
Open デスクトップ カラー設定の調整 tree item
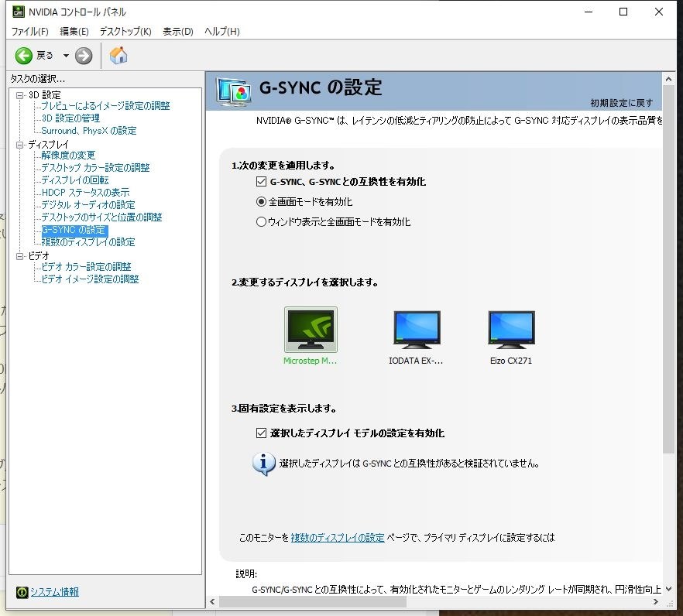point(95,168)
